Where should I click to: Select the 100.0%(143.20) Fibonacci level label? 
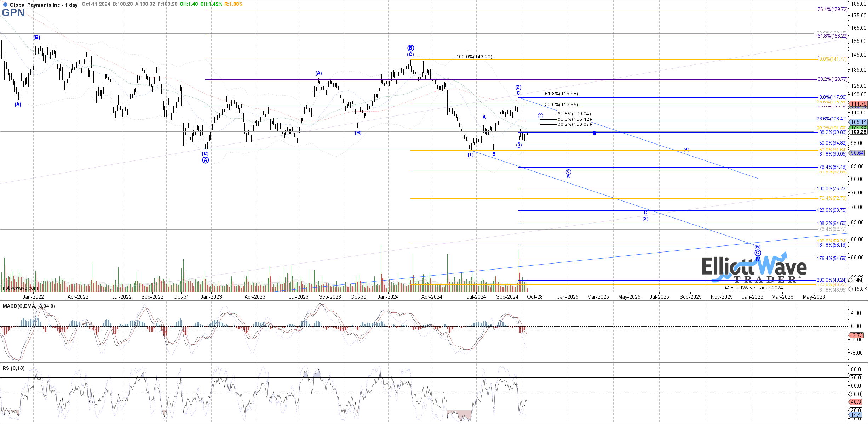click(x=474, y=57)
